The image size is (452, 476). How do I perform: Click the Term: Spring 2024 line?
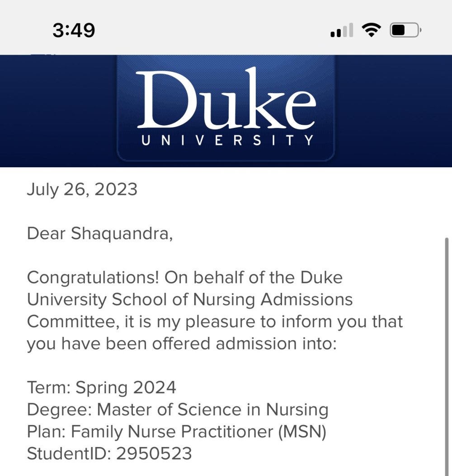[101, 387]
